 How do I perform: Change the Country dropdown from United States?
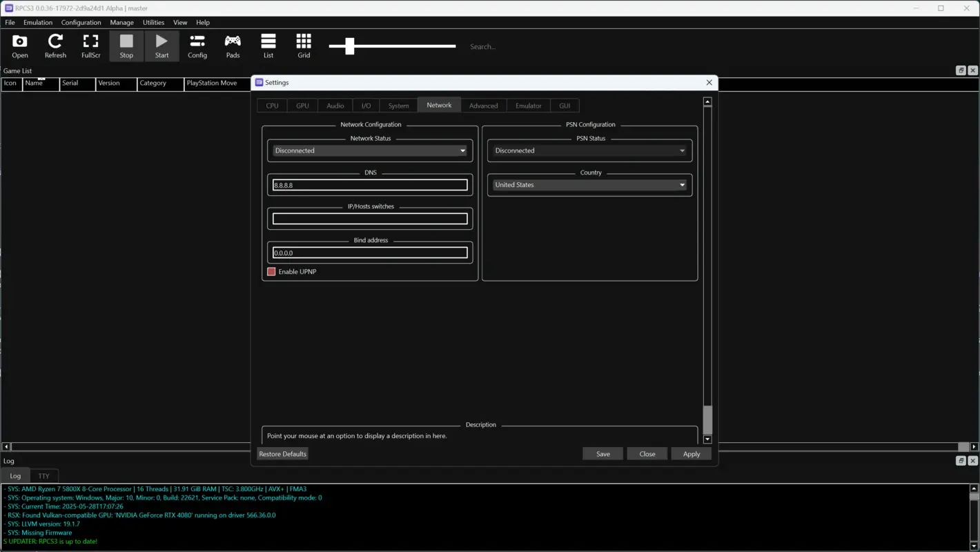(589, 184)
